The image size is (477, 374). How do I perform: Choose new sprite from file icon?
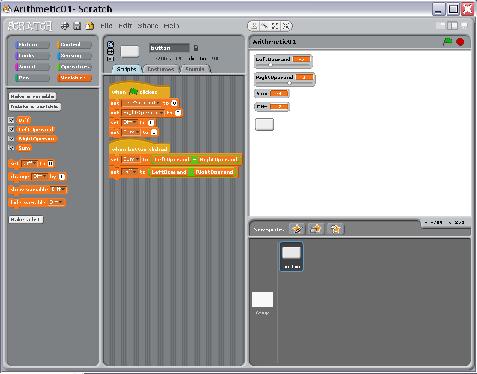(316, 229)
